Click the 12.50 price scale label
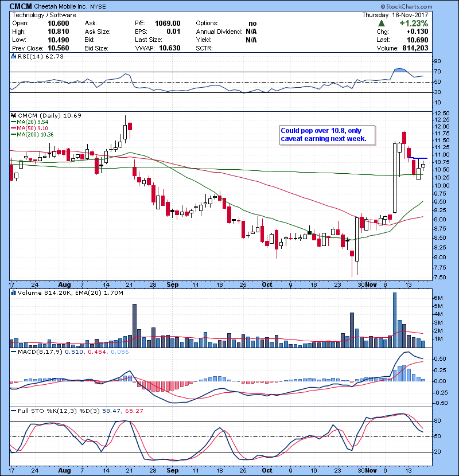 tap(442, 113)
